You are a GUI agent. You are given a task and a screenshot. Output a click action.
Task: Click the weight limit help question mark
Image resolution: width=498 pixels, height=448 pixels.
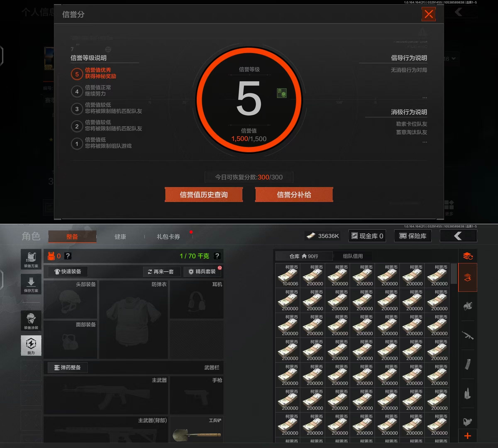(217, 256)
